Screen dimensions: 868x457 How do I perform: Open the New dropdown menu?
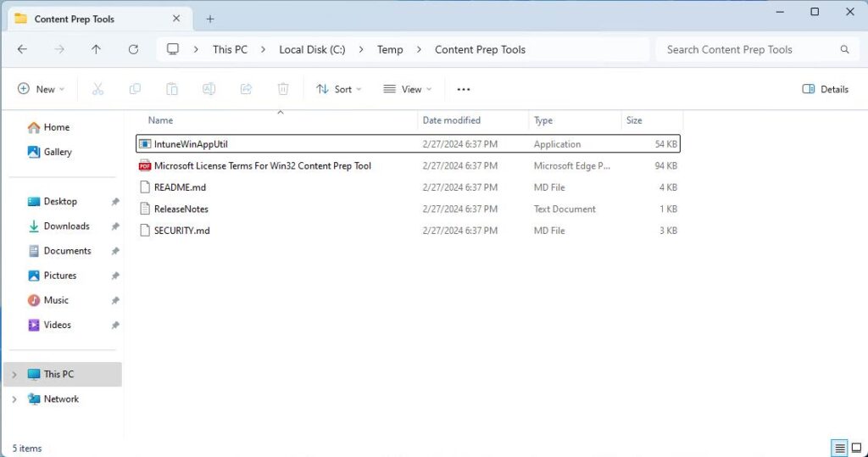(x=41, y=89)
